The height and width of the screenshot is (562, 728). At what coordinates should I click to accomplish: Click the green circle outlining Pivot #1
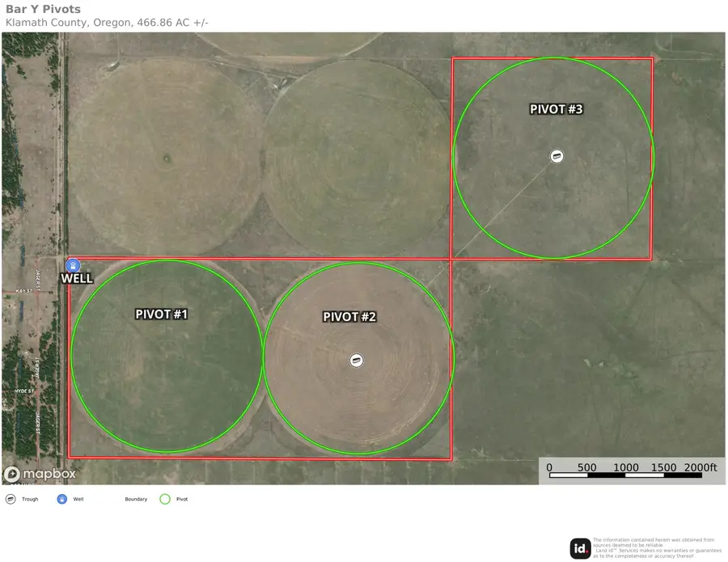pos(73,356)
